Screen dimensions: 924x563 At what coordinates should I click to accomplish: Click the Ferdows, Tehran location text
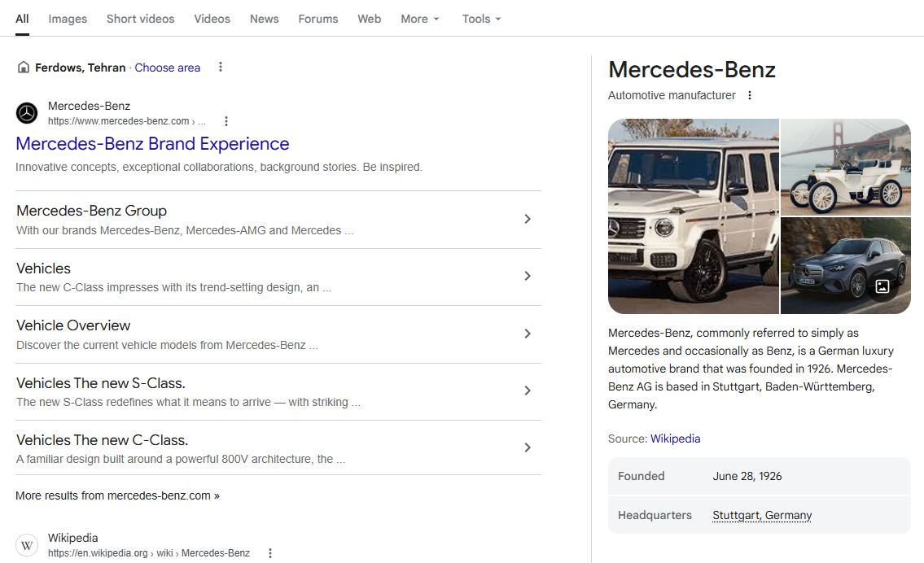click(80, 68)
